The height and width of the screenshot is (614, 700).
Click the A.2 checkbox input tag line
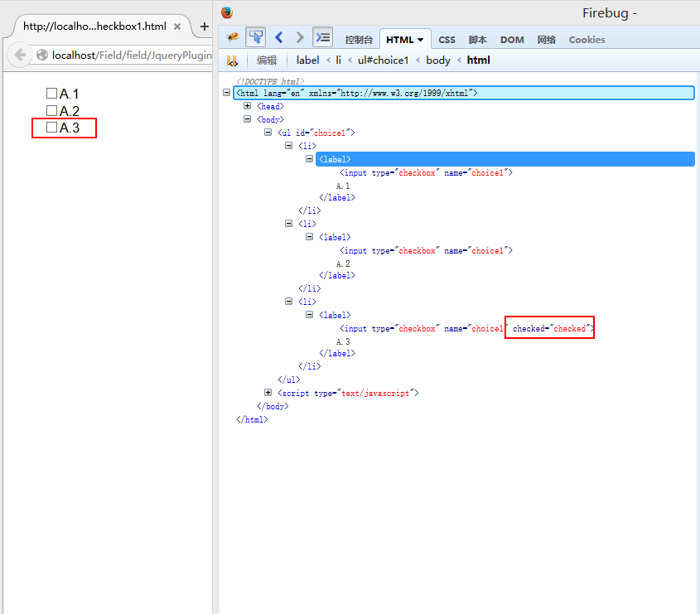[x=426, y=250]
